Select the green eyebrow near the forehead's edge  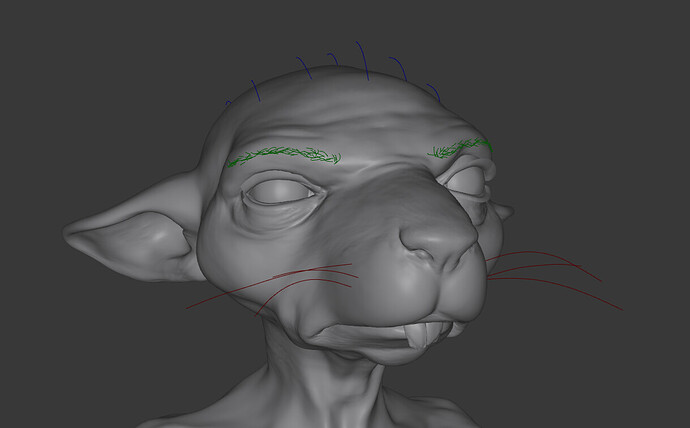click(x=460, y=147)
